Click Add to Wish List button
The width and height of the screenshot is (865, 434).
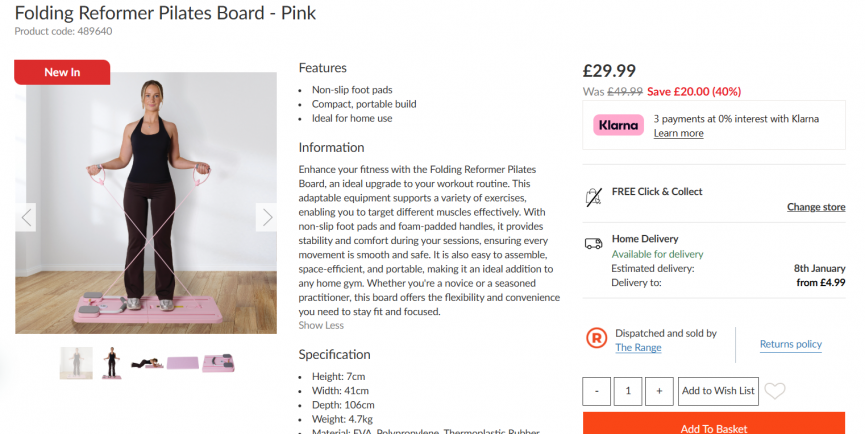point(718,391)
